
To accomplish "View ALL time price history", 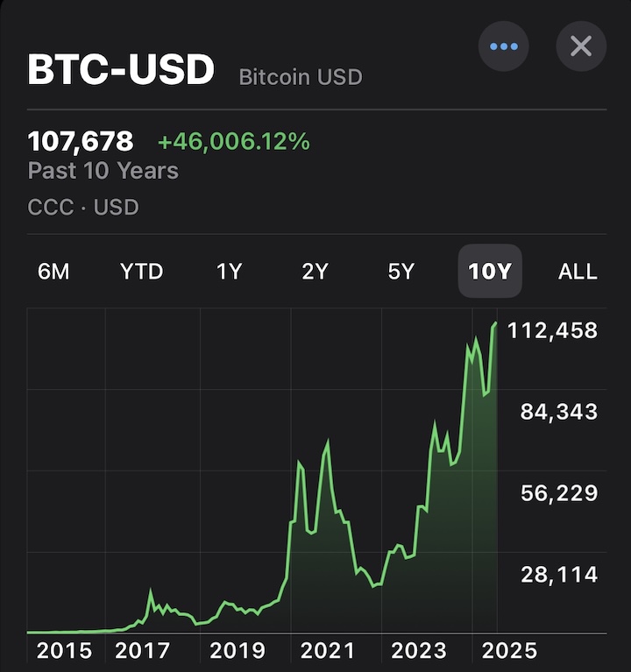I will [578, 272].
